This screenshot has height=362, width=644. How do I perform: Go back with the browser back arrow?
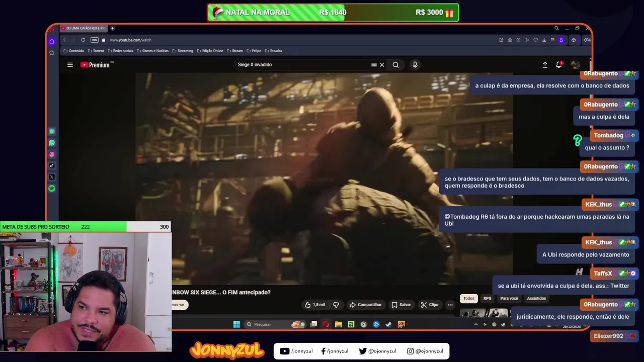coord(64,40)
